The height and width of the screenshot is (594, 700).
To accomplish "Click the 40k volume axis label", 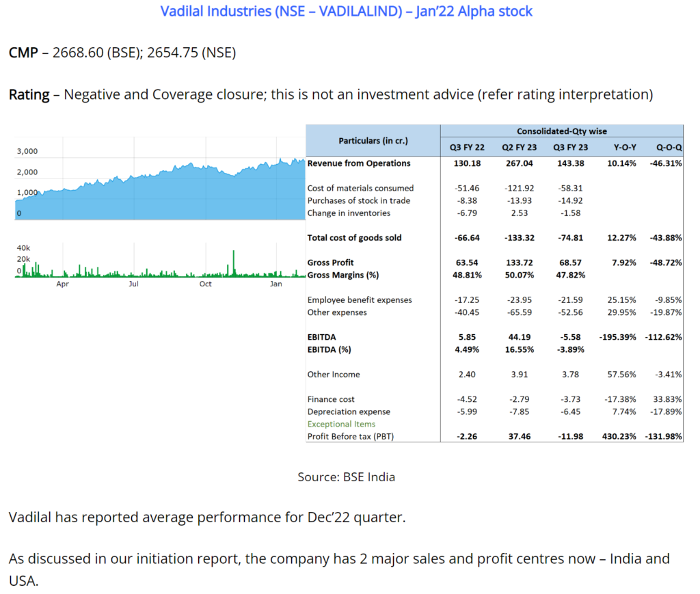I will pyautogui.click(x=24, y=248).
